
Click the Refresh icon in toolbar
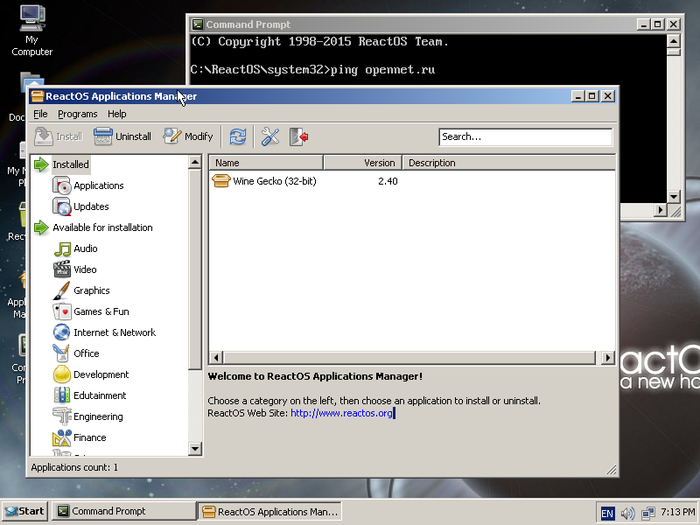237,137
